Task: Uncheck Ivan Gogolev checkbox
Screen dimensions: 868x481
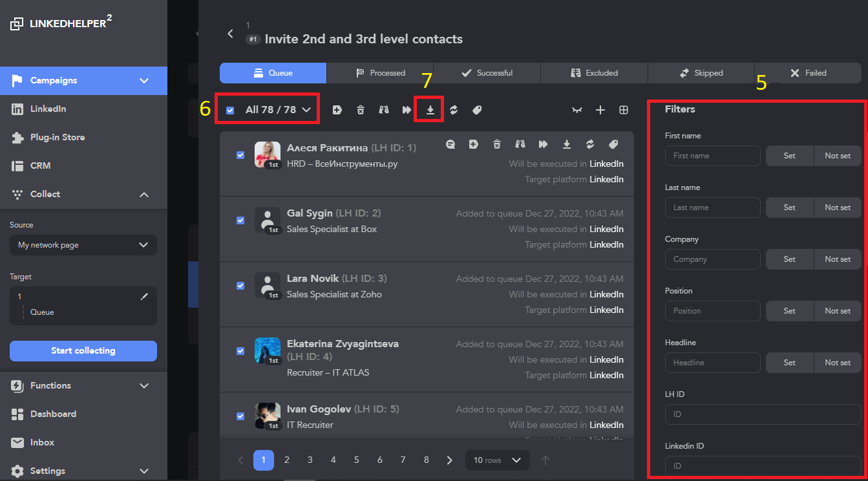Action: (240, 416)
